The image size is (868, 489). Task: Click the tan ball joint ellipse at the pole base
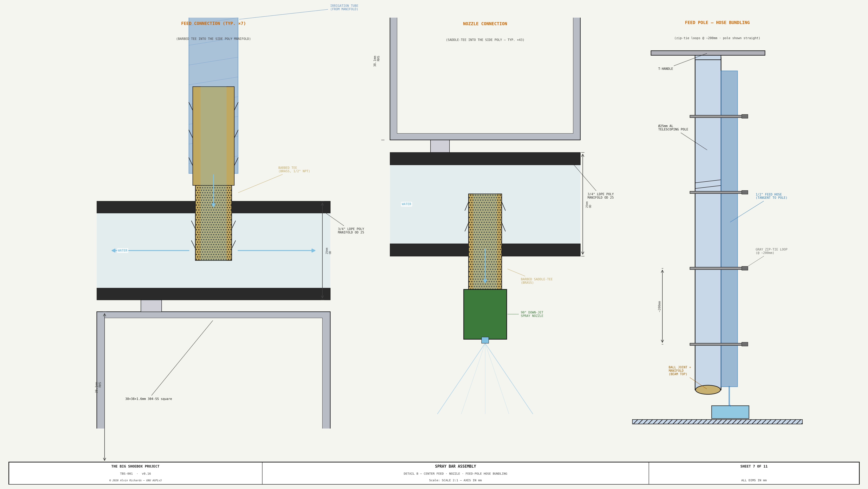tap(708, 390)
